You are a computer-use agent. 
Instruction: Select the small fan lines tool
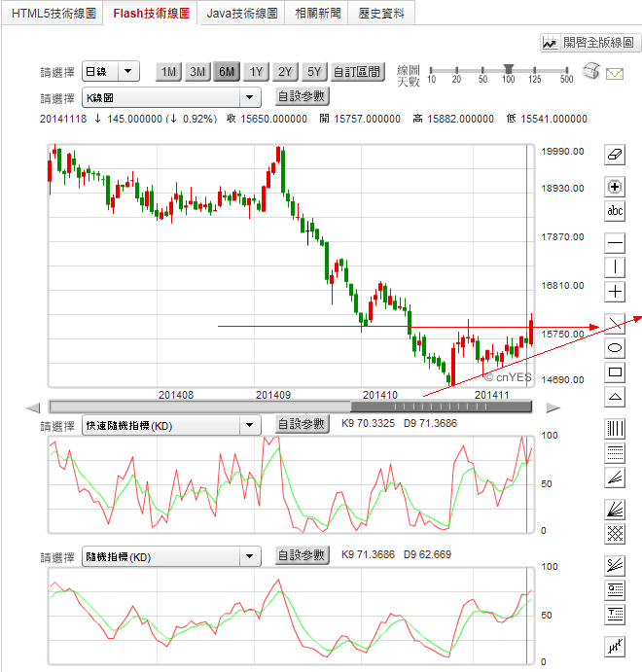tap(615, 477)
